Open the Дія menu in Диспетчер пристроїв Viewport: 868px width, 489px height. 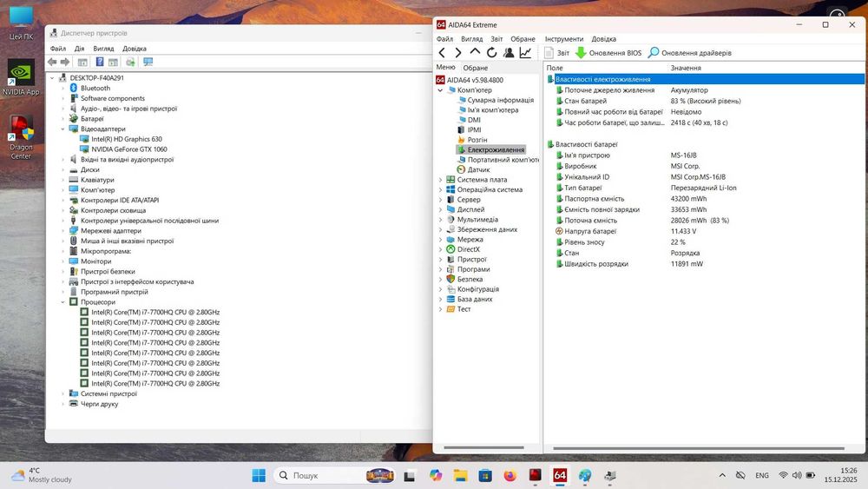[x=79, y=49]
